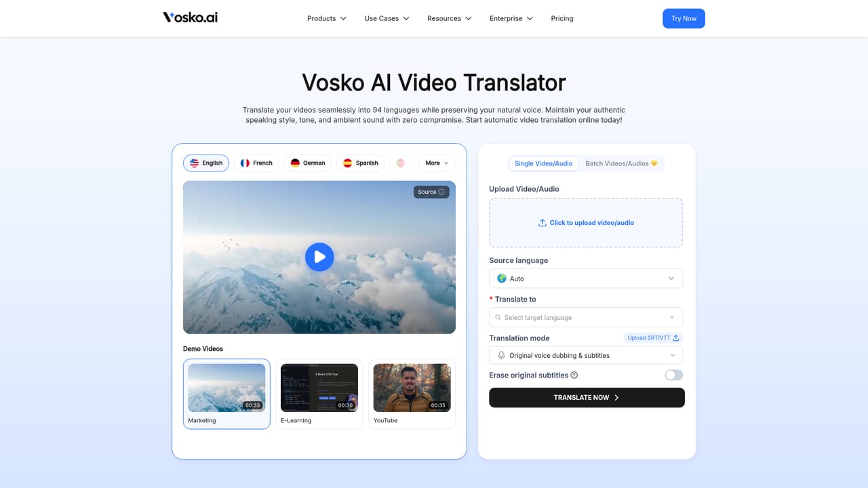
Task: Click the Products menu chevron
Action: click(343, 18)
